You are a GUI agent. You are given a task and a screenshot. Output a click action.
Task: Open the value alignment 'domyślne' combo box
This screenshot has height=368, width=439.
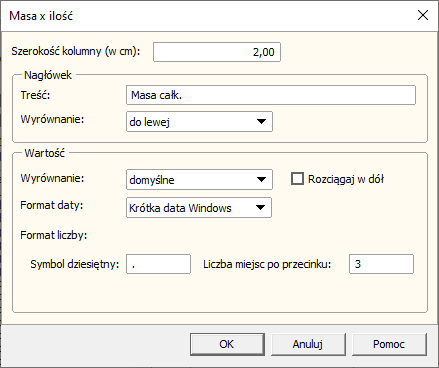coord(199,180)
